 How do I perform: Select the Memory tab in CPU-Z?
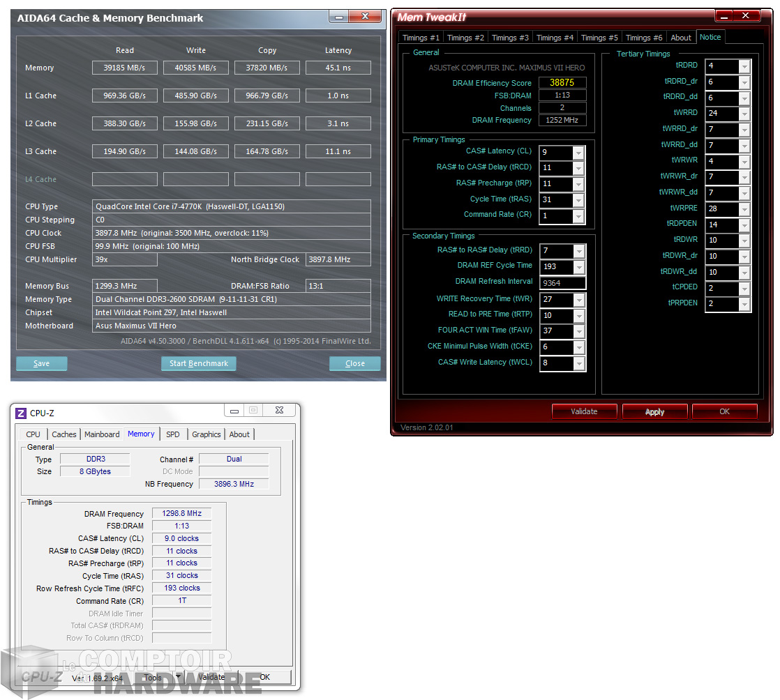(141, 434)
